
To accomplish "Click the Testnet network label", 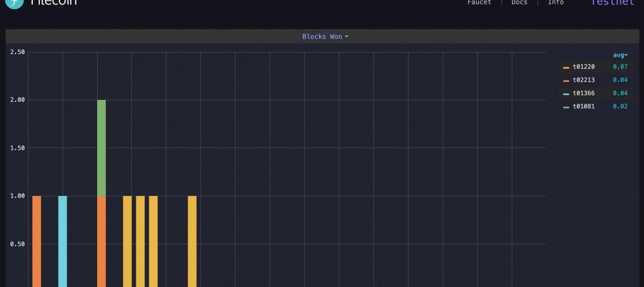I will point(612,3).
